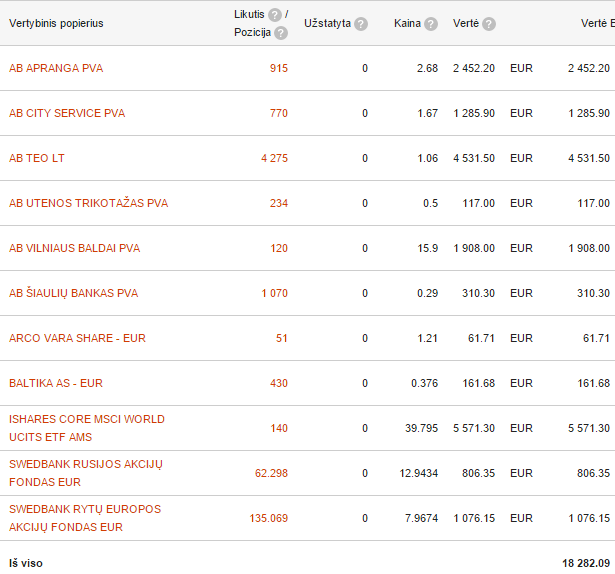Click price 7.9674 in Rytų Europos row
Image resolution: width=615 pixels, height=574 pixels.
(x=422, y=518)
